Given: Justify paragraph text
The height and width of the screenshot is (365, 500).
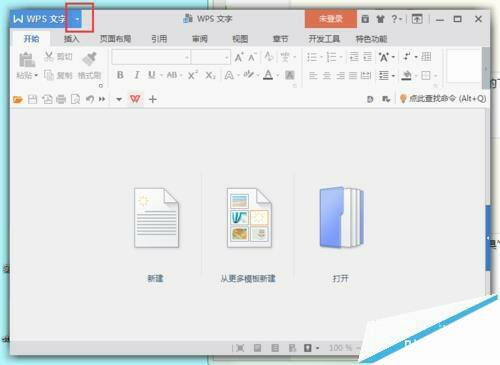Looking at the screenshot, I should click(353, 76).
